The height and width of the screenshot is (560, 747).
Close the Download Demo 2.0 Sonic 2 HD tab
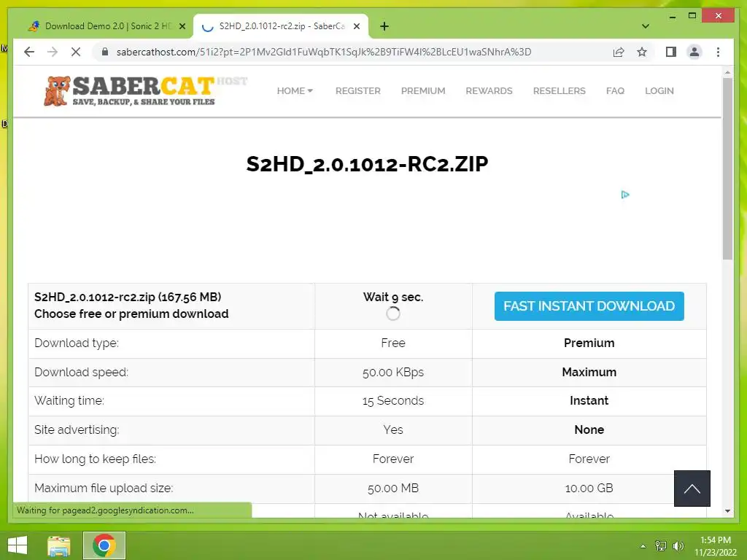coord(182,26)
